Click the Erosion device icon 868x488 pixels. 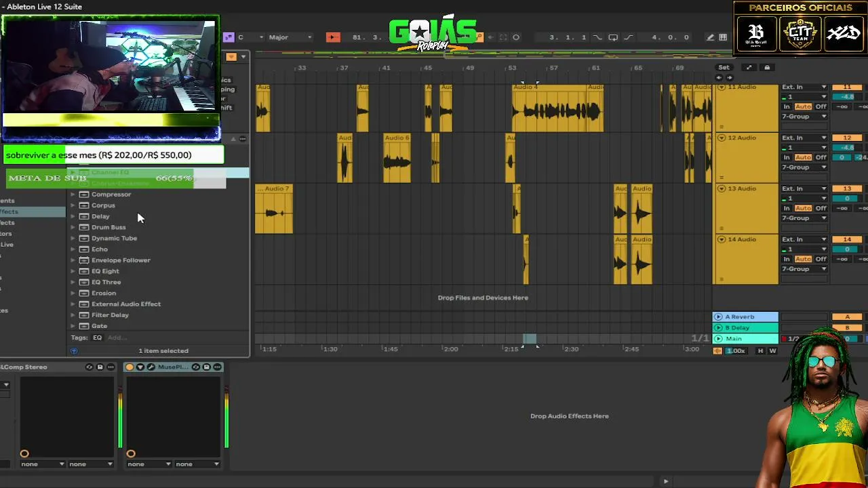click(x=84, y=293)
